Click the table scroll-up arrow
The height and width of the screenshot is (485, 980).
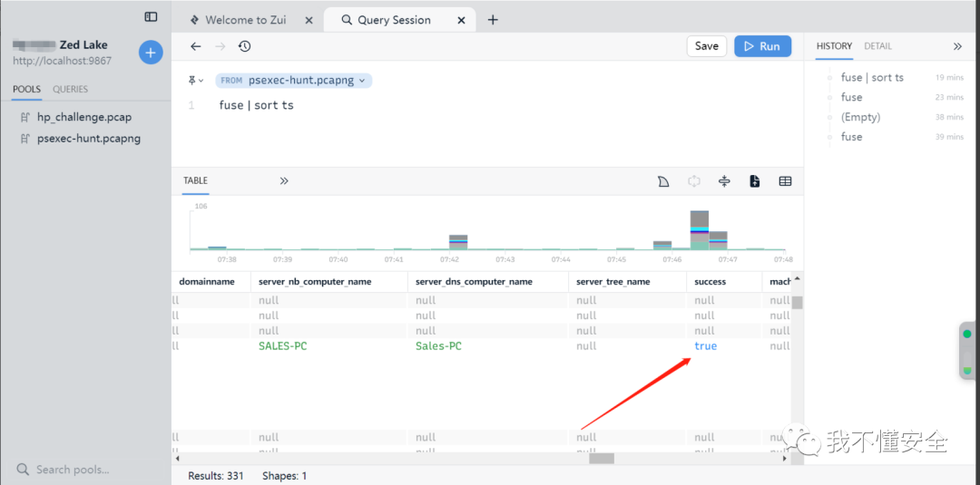[797, 278]
